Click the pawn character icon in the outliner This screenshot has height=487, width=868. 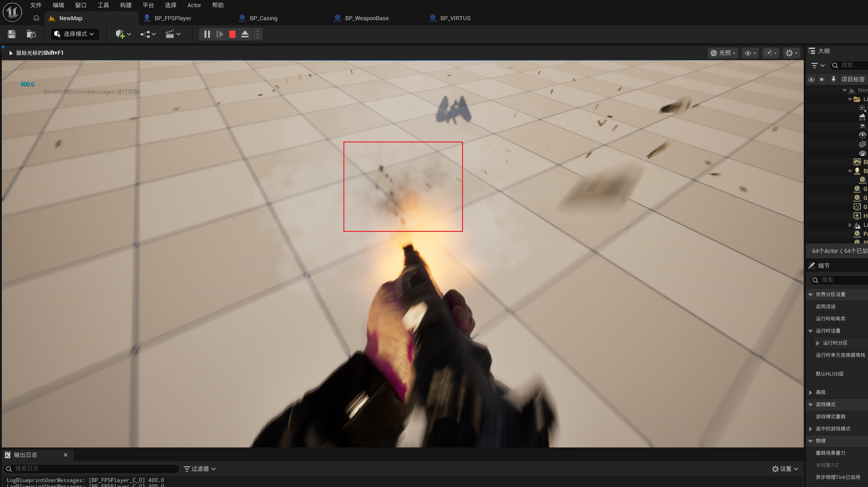857,171
